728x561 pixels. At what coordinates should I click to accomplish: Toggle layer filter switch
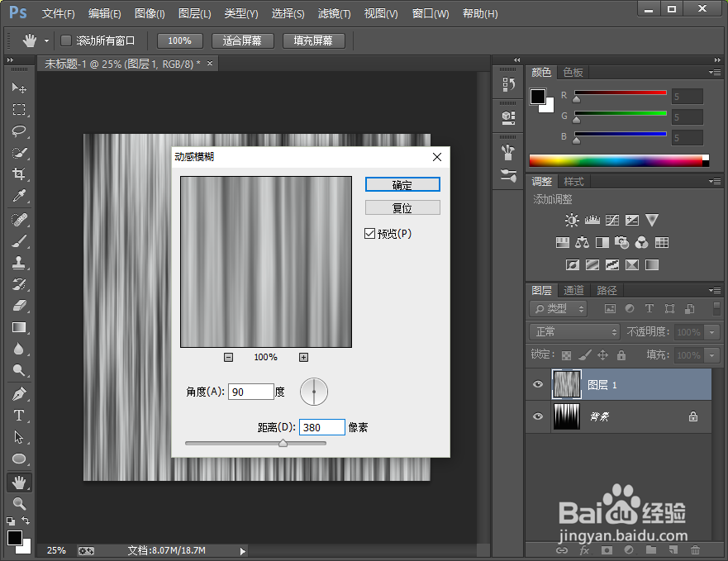click(x=717, y=308)
